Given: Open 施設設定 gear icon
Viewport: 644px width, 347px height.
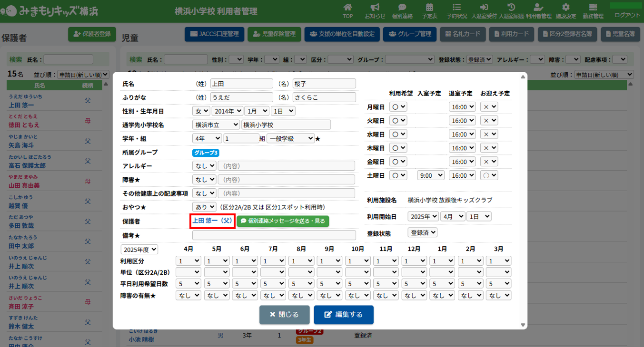Looking at the screenshot, I should click(565, 8).
